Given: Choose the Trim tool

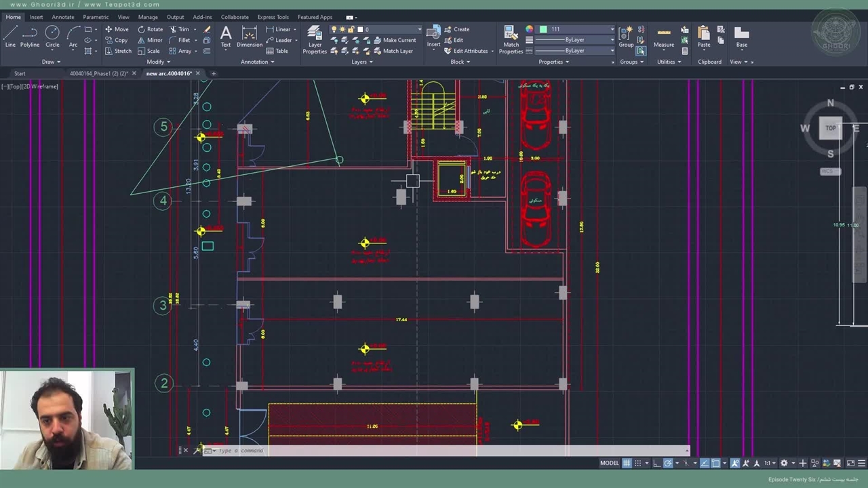Looking at the screenshot, I should coord(179,29).
